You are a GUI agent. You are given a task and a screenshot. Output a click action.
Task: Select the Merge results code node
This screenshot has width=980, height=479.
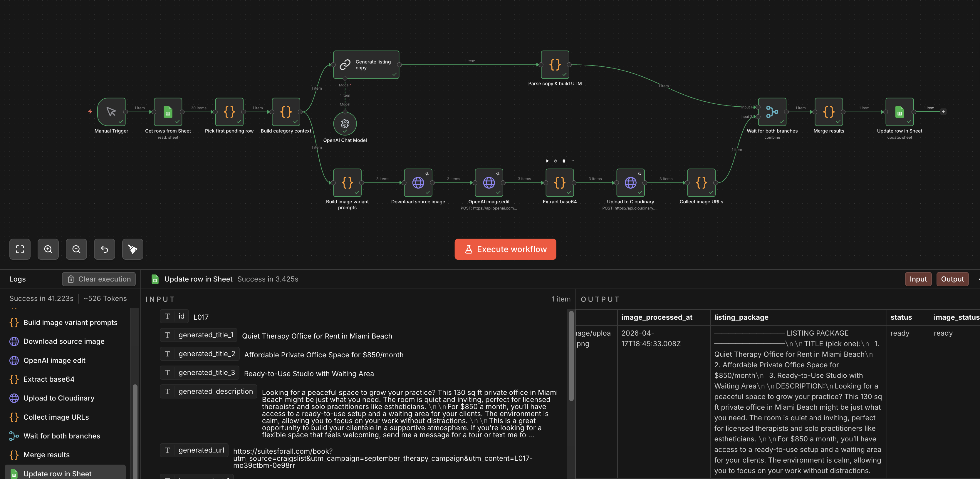tap(829, 111)
